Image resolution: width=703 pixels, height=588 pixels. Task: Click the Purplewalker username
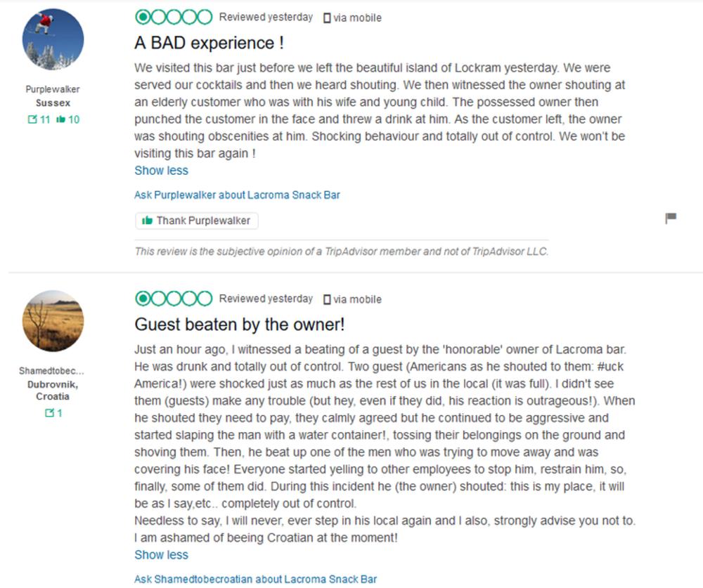[53, 89]
